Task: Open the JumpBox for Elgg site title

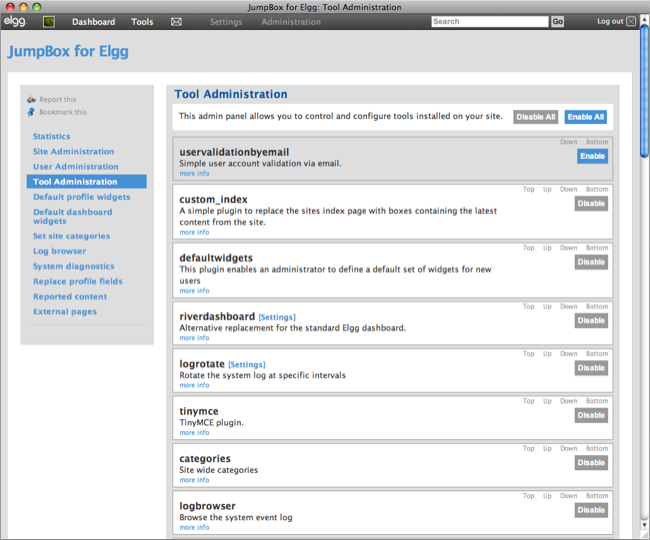Action: point(68,51)
